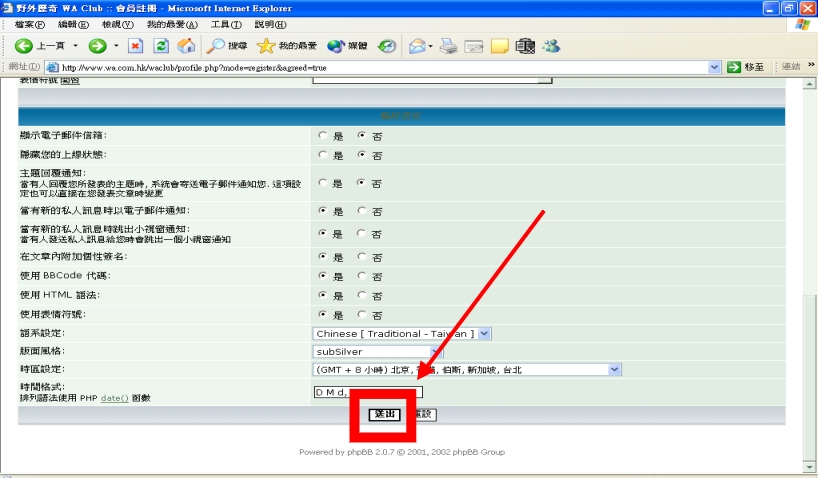818x478 pixels.
Task: Go to the Home page icon
Action: pos(186,46)
